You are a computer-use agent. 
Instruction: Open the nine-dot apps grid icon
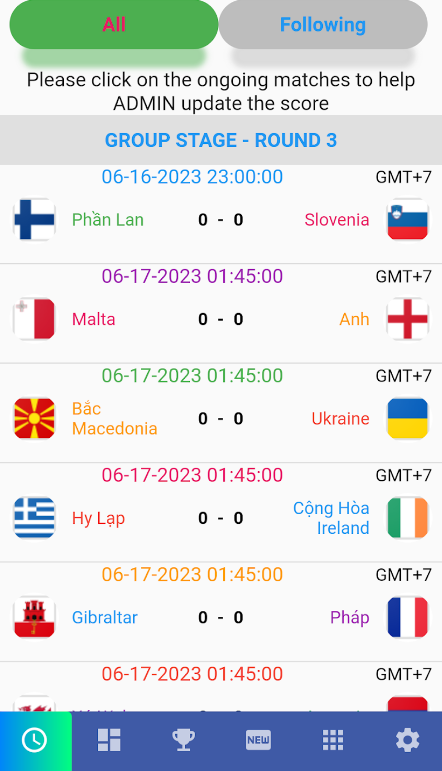[x=333, y=740]
